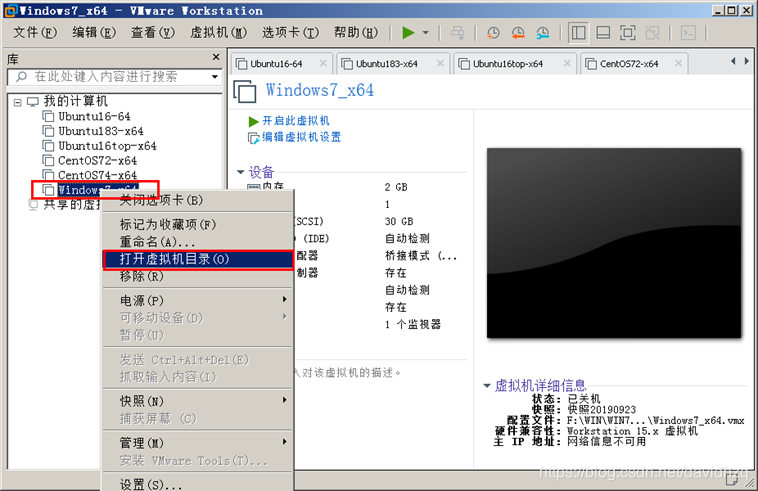This screenshot has height=491, width=758.
Task: Enter full screen mode icon
Action: [x=627, y=33]
